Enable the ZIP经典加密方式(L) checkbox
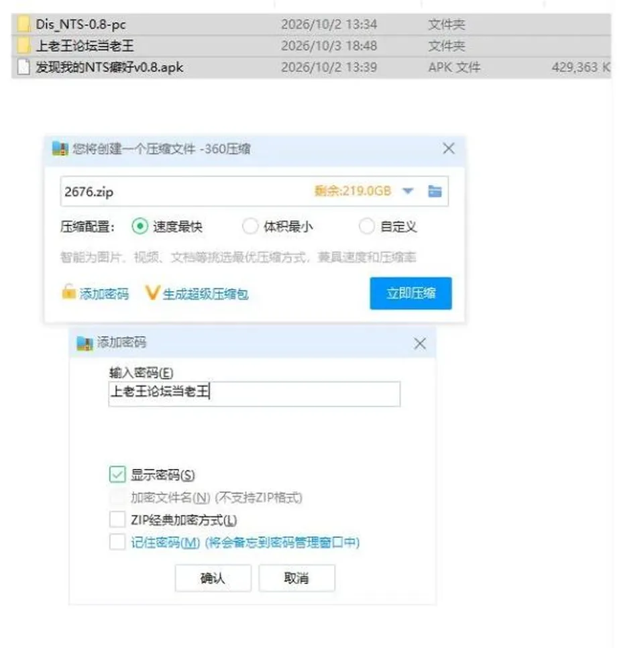Viewport: 644px width, 648px height. pyautogui.click(x=117, y=519)
